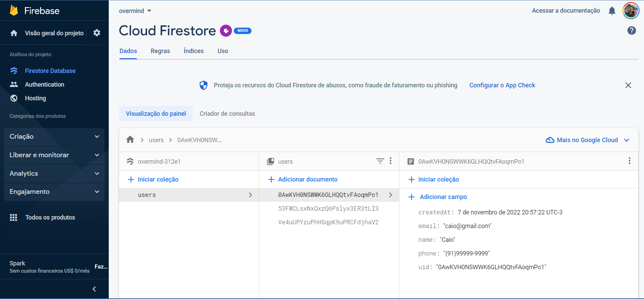The image size is (644, 299).
Task: Click chevron on selected document row
Action: (x=391, y=195)
